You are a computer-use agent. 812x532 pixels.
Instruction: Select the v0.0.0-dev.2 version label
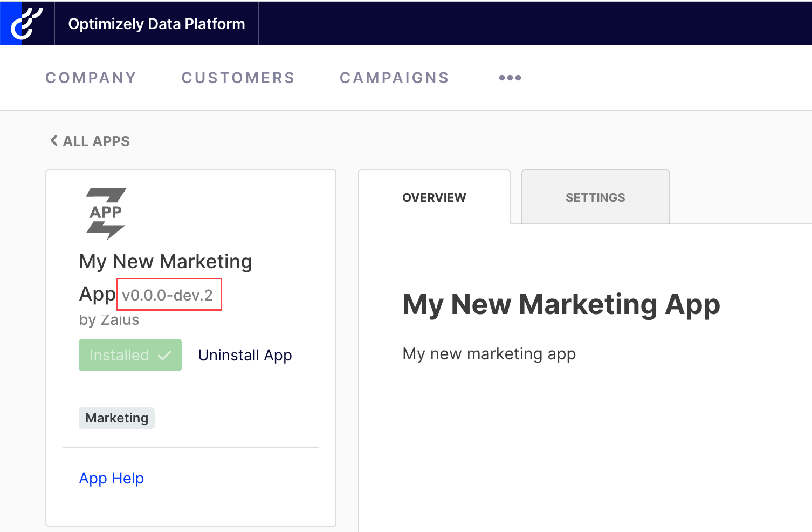(x=168, y=295)
